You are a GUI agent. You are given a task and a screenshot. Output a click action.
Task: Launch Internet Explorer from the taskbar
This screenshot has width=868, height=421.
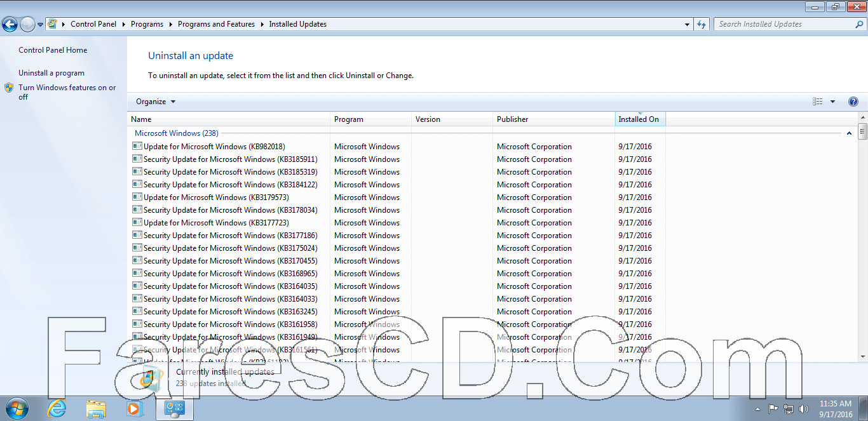(57, 408)
